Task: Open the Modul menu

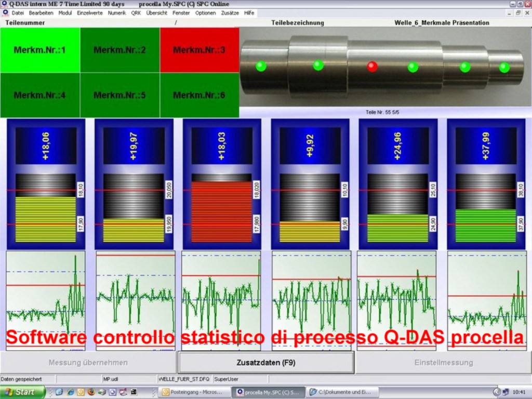Action: 65,13
